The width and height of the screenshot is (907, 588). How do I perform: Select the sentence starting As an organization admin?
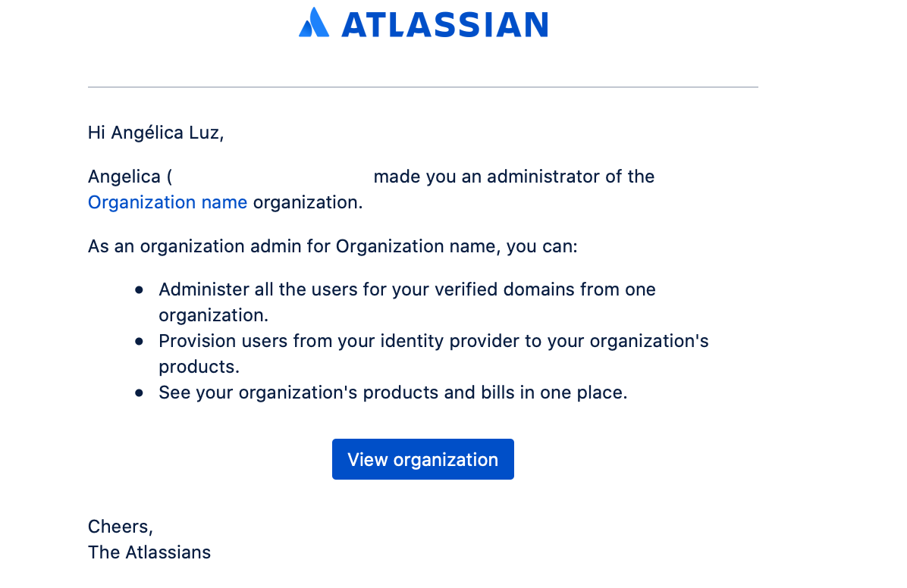(332, 246)
